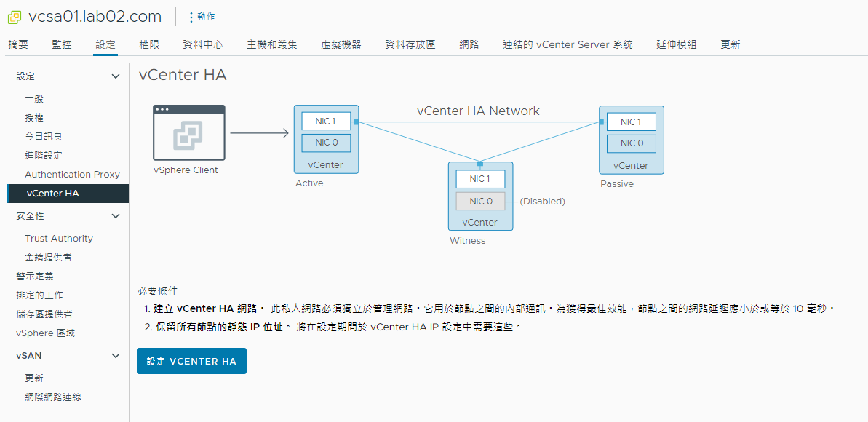Click the 設定 VCENTER HA button
868x422 pixels.
[x=191, y=361]
